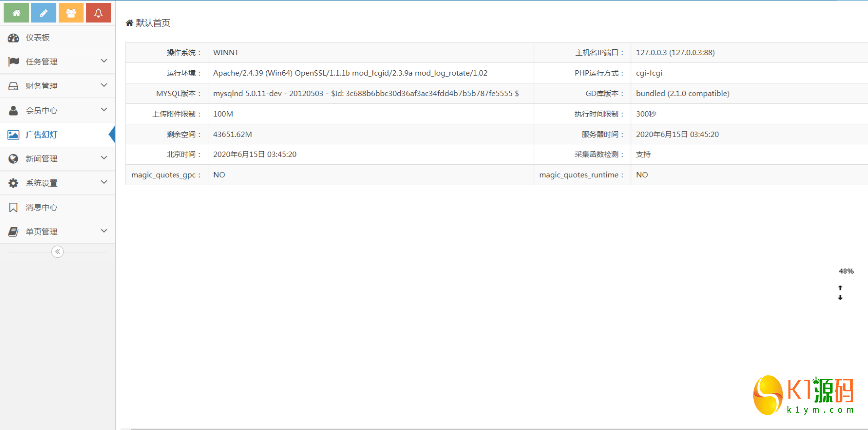The image size is (868, 430).
Task: Click the WINNT value cell
Action: [371, 52]
